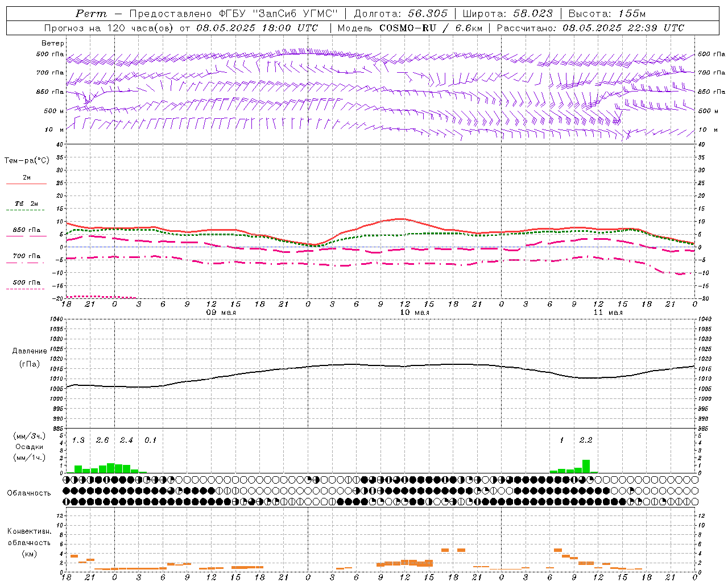This screenshot has width=728, height=582.
Task: Select the "2м" temperature legend entry
Action: pyautogui.click(x=27, y=178)
